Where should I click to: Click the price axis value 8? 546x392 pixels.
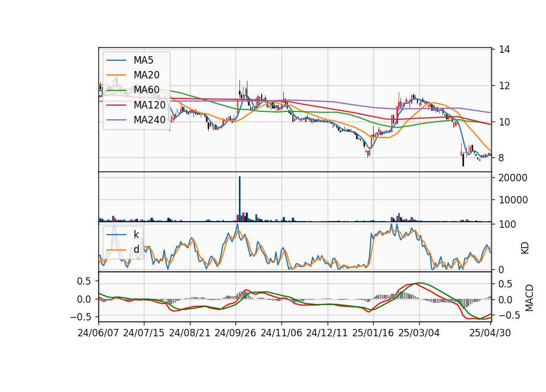[x=502, y=158]
